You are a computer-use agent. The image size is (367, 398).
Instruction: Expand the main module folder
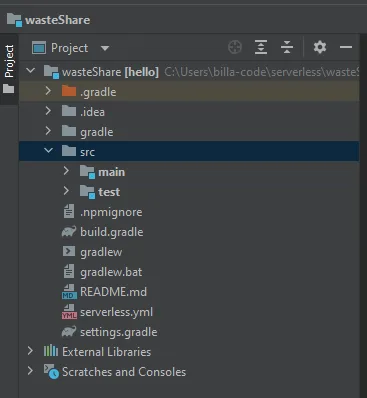pos(66,170)
